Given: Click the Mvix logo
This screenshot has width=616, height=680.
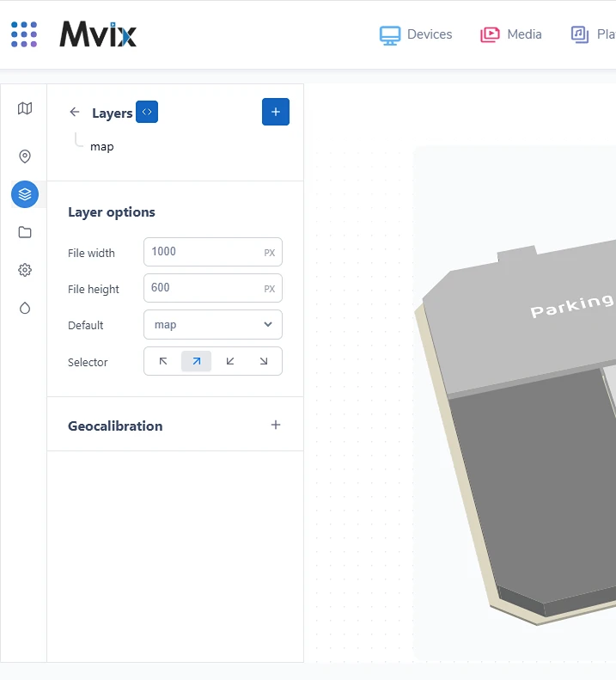Looking at the screenshot, I should coord(98,34).
